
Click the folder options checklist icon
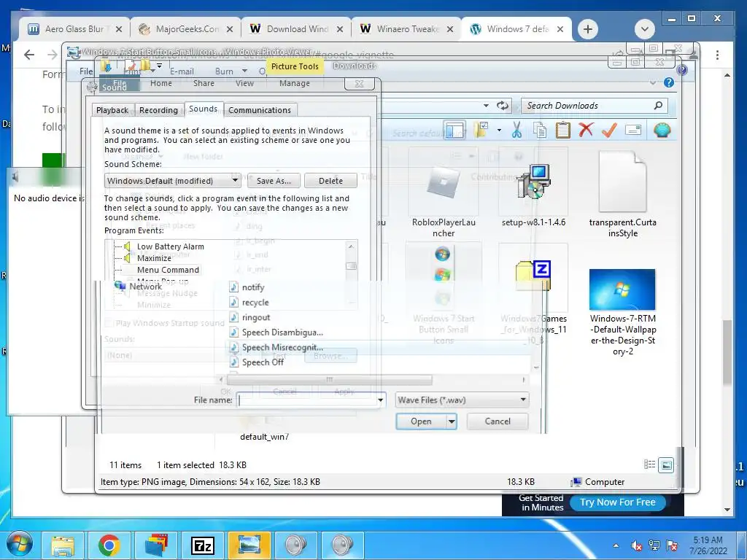click(481, 130)
